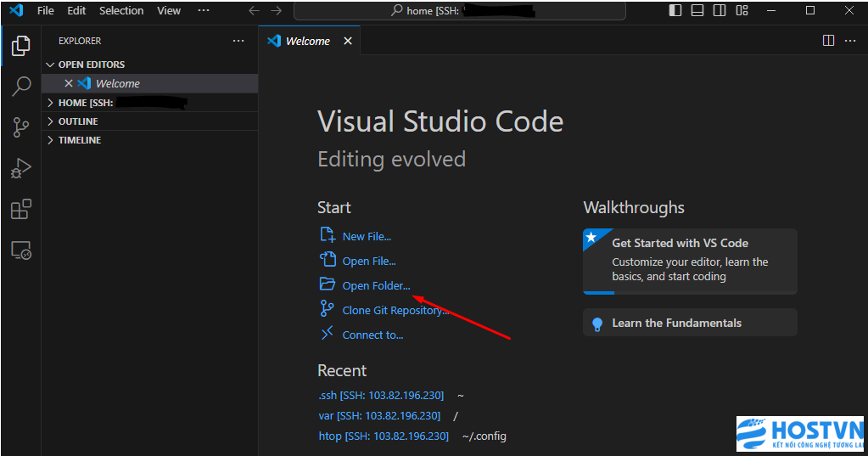
Task: Collapse the Open Editors section
Action: point(149,65)
